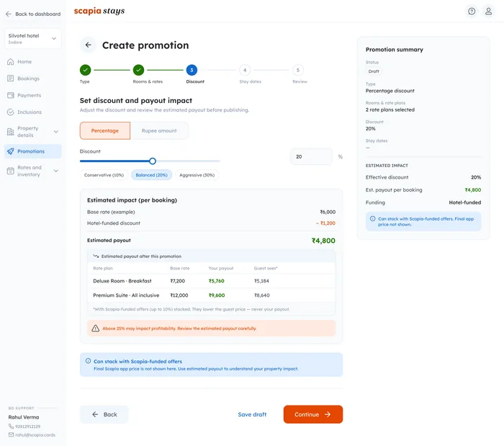Click the Draft status badge
The image size is (504, 446).
pos(374,71)
